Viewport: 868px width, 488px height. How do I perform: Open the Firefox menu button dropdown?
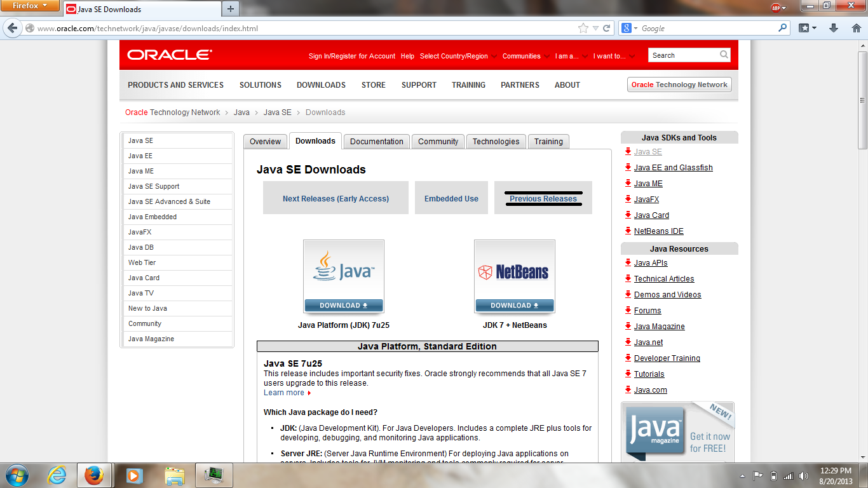click(x=31, y=6)
